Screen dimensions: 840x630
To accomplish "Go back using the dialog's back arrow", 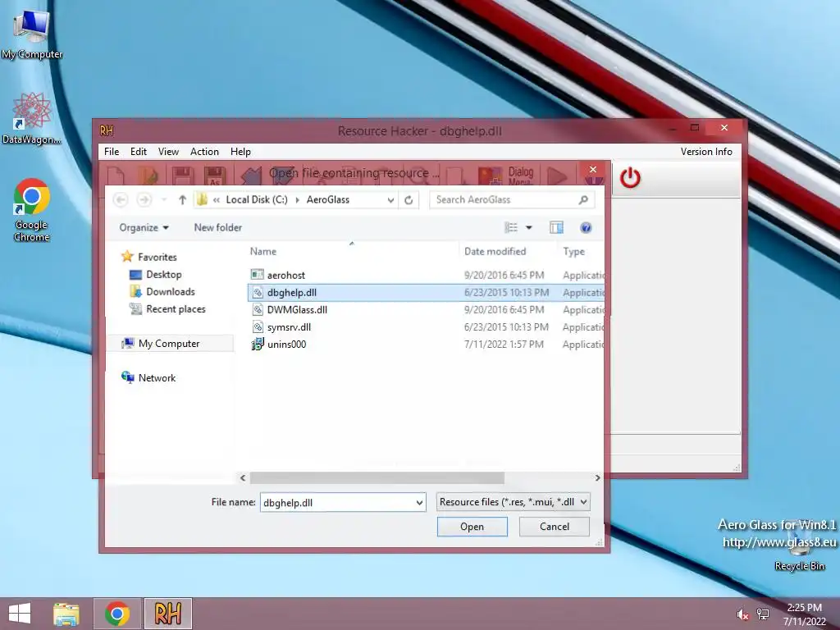I will click(121, 200).
